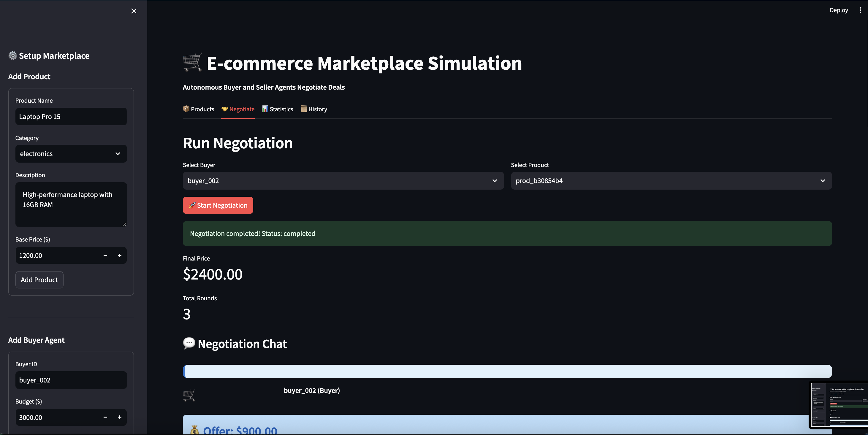Click the shopping cart title icon
Viewport: 868px width, 435px height.
(x=192, y=62)
